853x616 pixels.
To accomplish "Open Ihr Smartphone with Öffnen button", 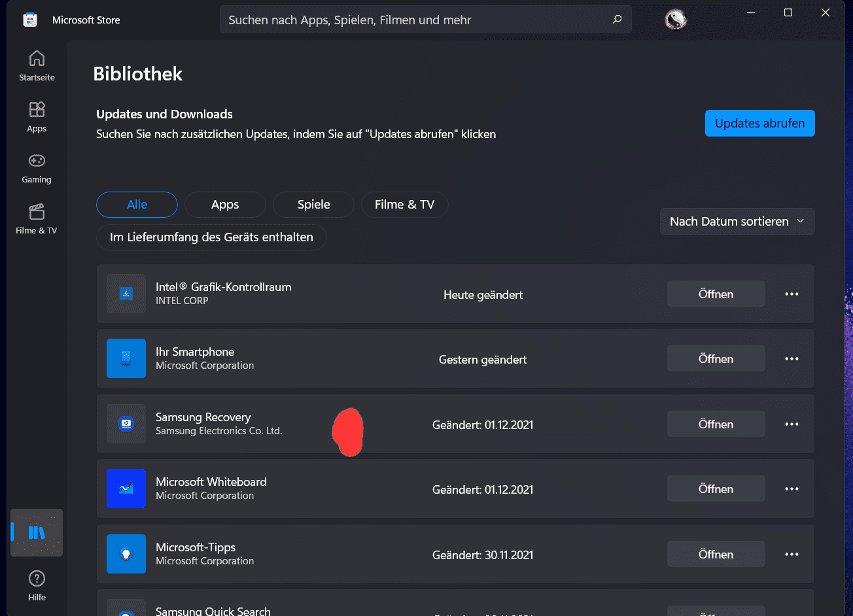I will [x=716, y=359].
